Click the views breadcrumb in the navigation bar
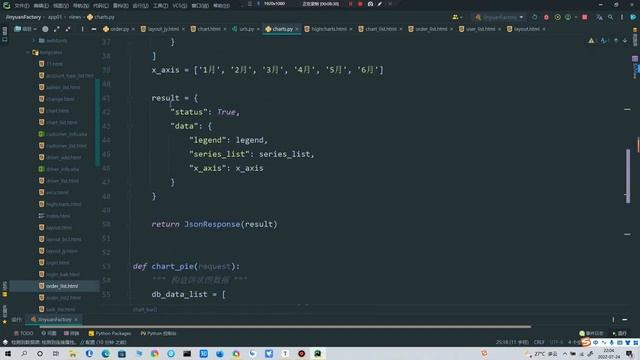The width and height of the screenshot is (640, 360). click(x=75, y=17)
